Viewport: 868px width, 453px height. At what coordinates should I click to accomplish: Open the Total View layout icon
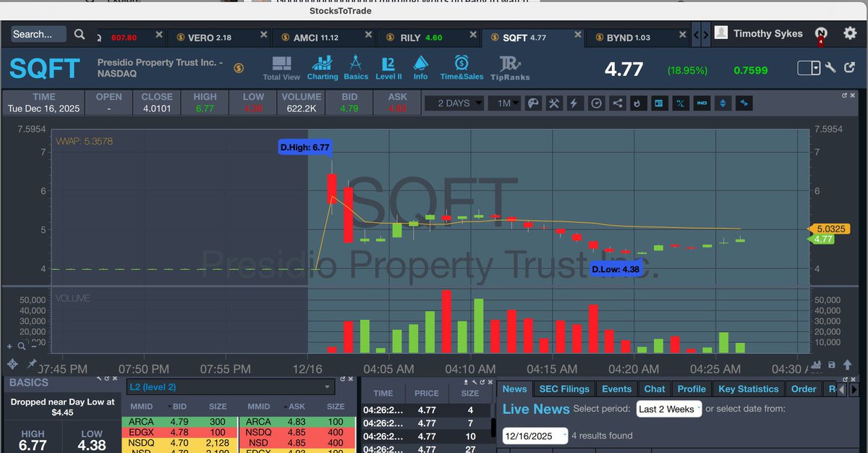[x=281, y=68]
